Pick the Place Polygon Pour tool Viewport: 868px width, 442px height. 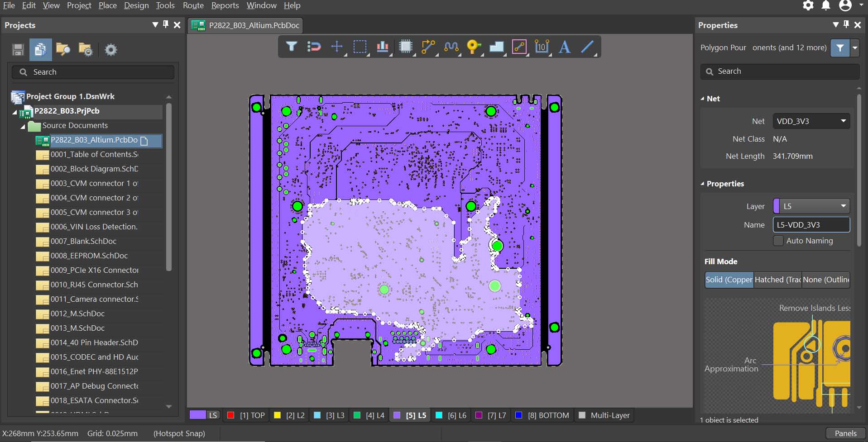coord(496,47)
